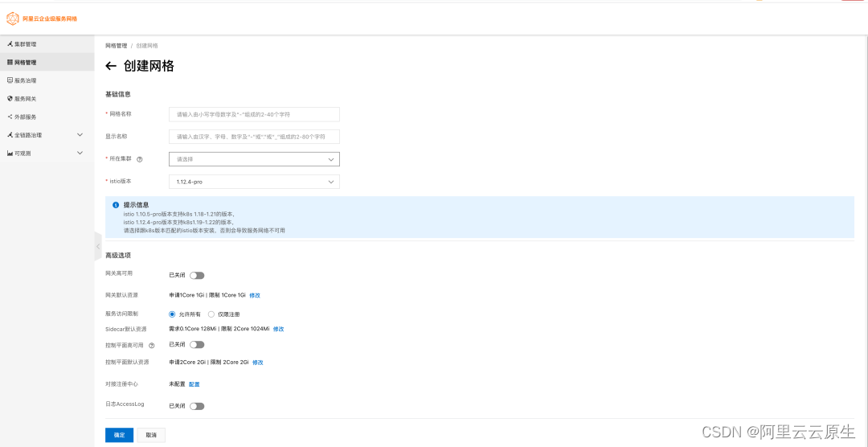Open the istio版本 dropdown showing 1.12.4-pro
This screenshot has height=447, width=868.
click(x=254, y=182)
